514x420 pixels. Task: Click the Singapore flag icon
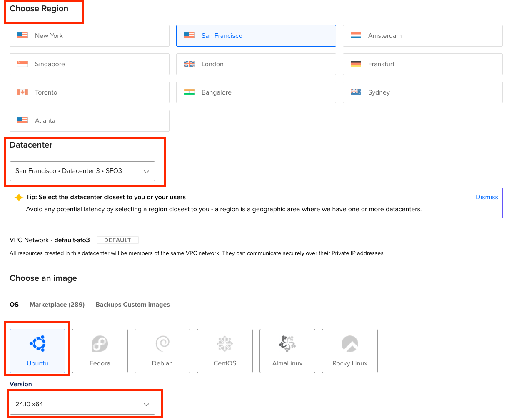[x=22, y=64]
